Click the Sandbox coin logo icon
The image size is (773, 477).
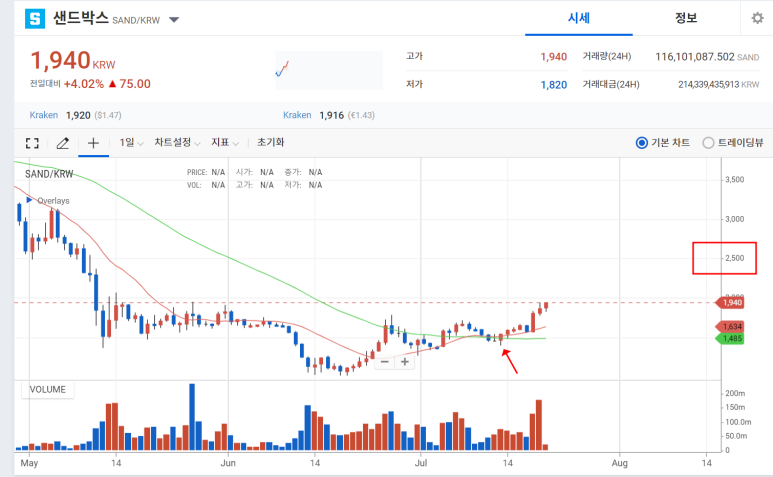(35, 19)
